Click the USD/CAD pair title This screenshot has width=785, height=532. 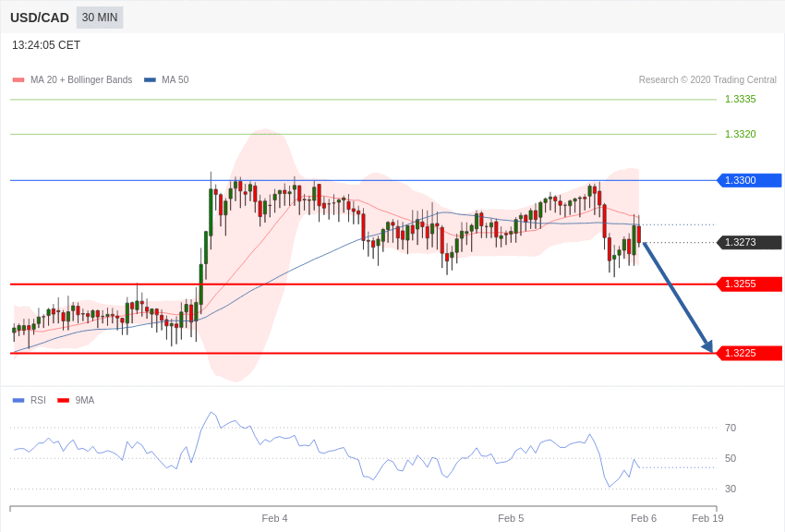point(40,18)
